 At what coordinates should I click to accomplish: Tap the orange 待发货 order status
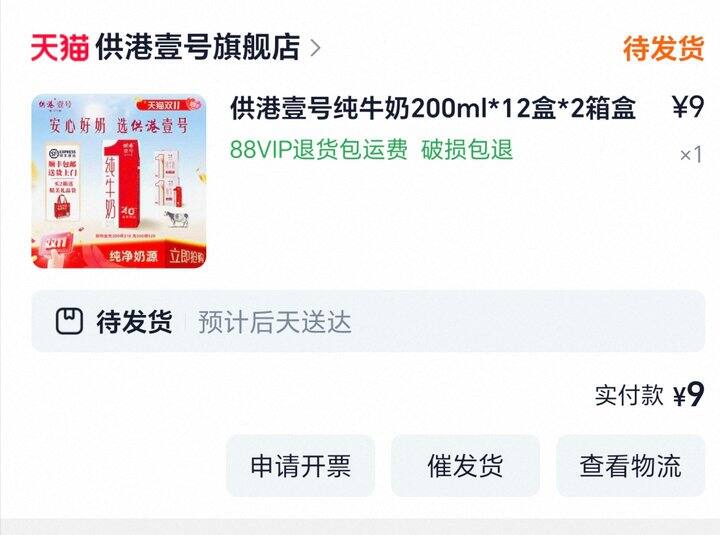(664, 48)
